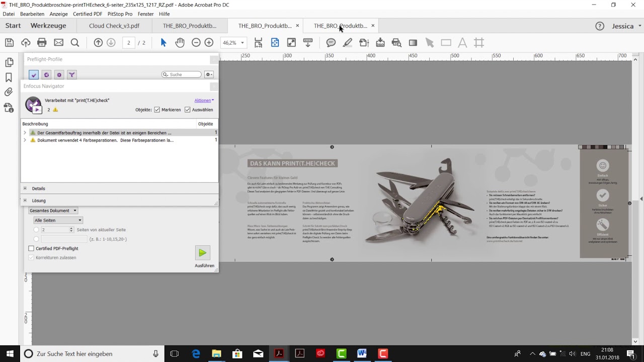
Task: Switch to the Cloud Check_v3.pdf tab
Action: coord(114,26)
